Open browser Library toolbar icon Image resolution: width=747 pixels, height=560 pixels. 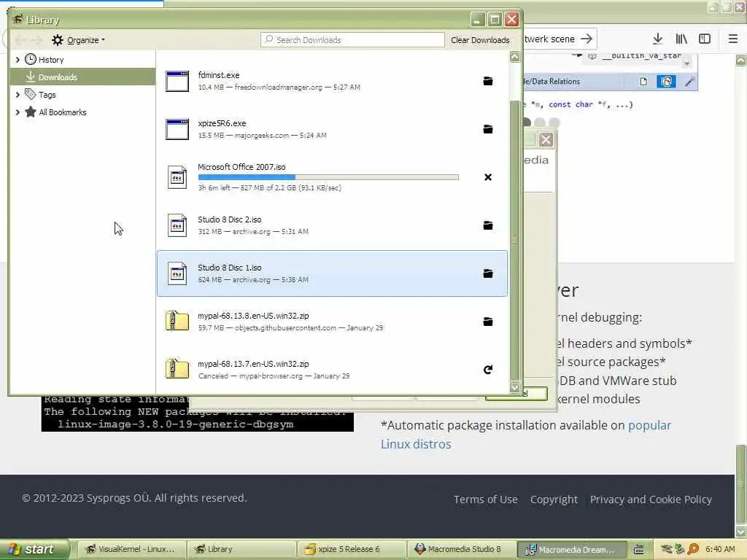tap(681, 39)
